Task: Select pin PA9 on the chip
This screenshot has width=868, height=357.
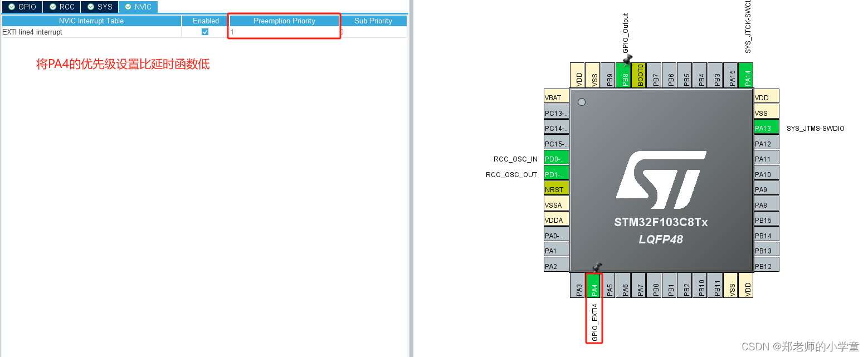Action: coord(766,189)
